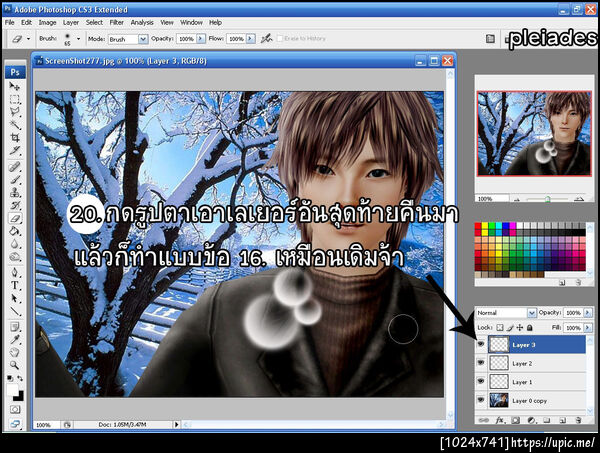Screen dimensions: 600x453
Task: Hide Layer 3 visibility eye
Action: pyautogui.click(x=481, y=344)
